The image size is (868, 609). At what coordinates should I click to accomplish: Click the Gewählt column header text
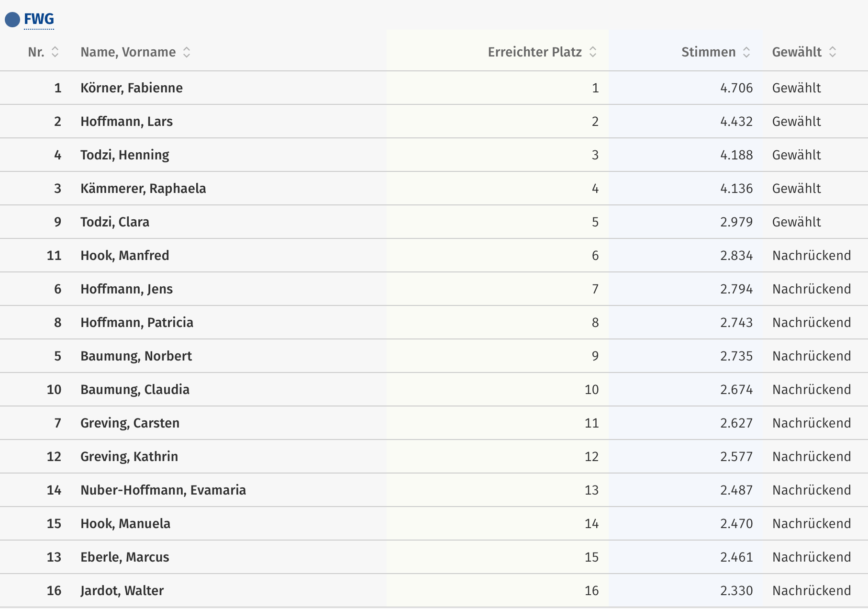797,52
